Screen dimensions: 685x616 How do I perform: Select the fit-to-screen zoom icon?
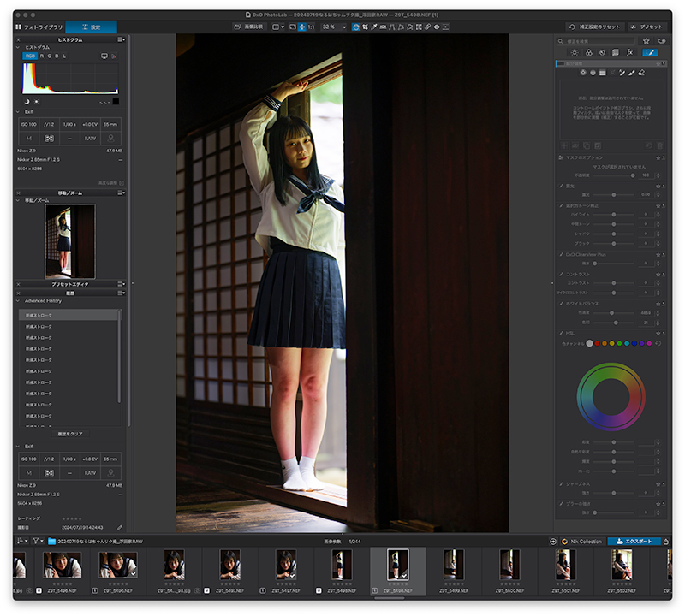[293, 27]
